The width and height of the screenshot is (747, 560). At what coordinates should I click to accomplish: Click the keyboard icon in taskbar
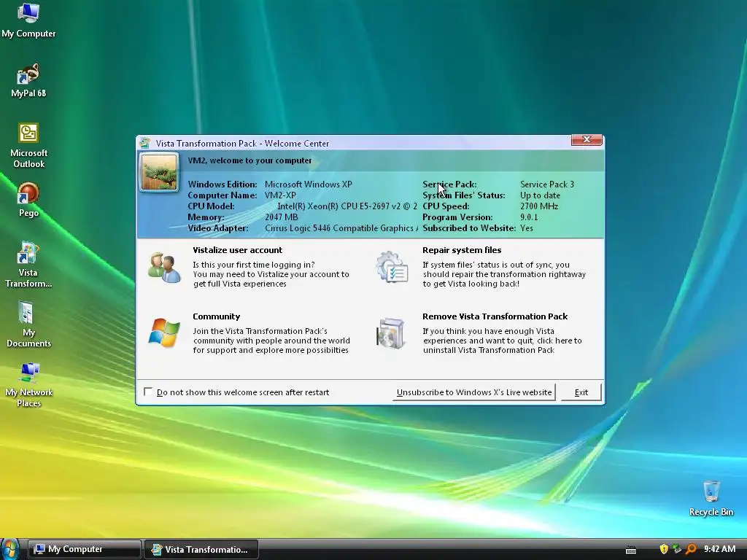click(x=631, y=550)
